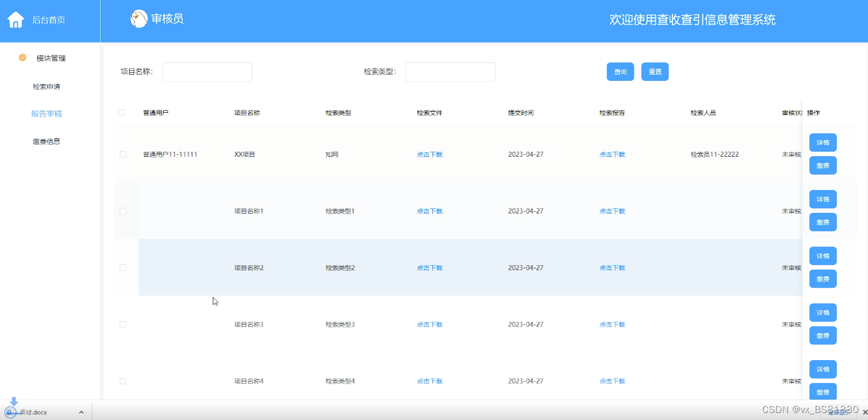
Task: Open 详情 for 项目名称3 row
Action: click(x=823, y=313)
